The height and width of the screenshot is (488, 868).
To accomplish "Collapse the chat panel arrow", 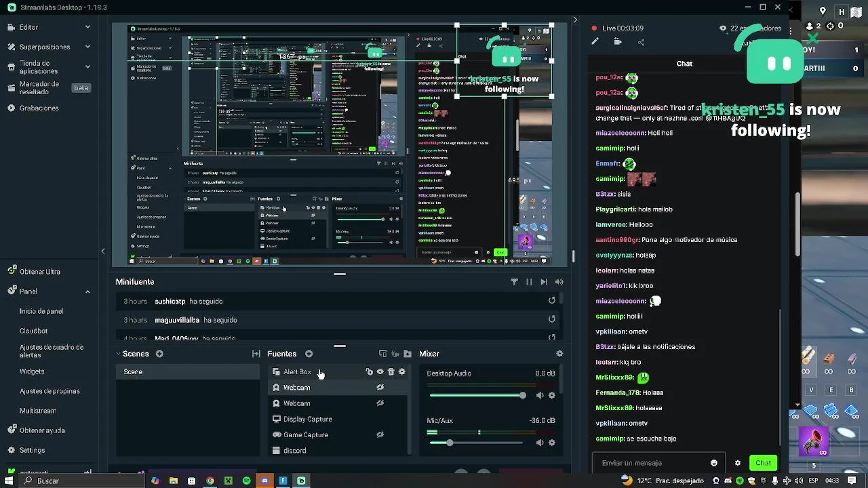I will point(575,20).
